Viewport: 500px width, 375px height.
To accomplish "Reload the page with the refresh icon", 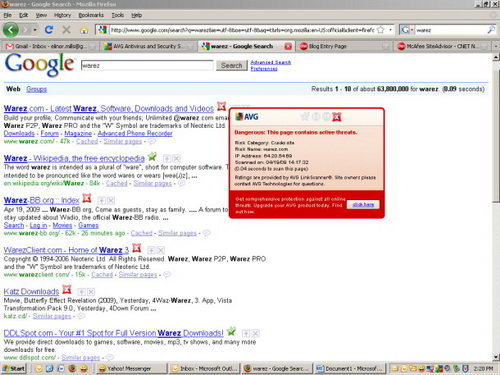I will click(49, 30).
